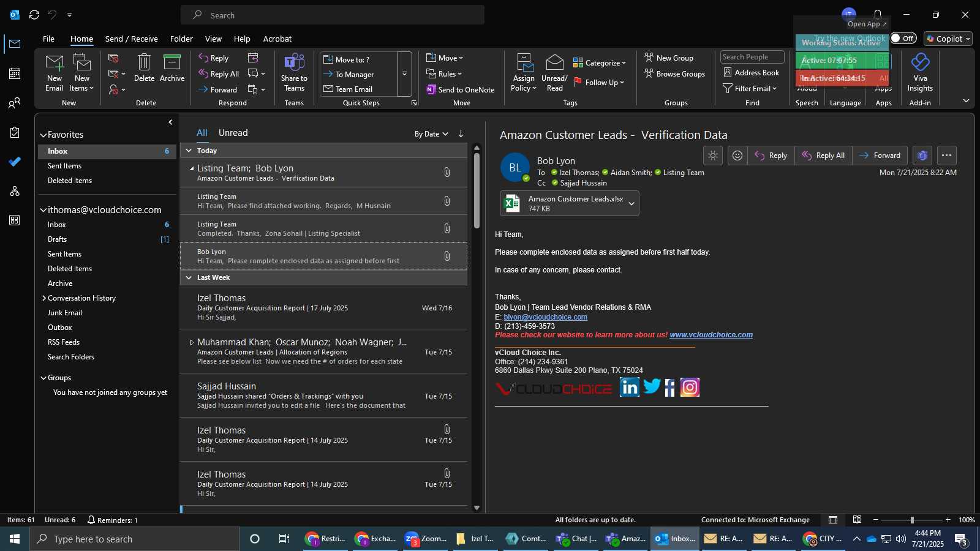Create a New Email

[54, 73]
